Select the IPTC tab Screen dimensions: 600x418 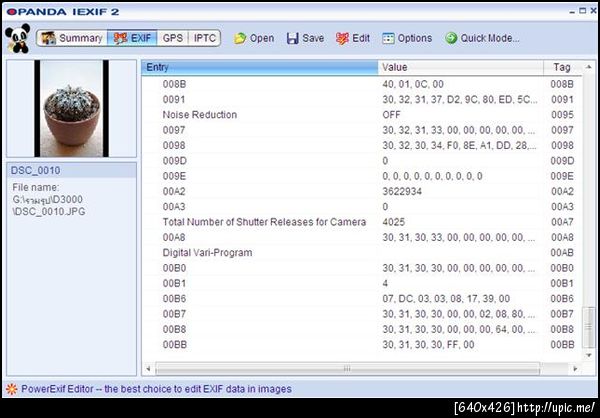[x=204, y=38]
